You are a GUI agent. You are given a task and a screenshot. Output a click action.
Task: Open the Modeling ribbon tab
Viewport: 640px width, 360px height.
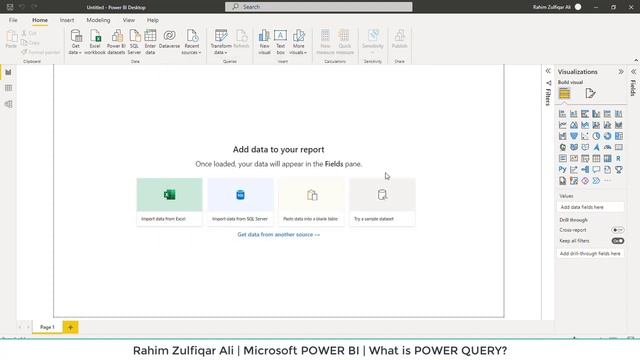point(98,20)
